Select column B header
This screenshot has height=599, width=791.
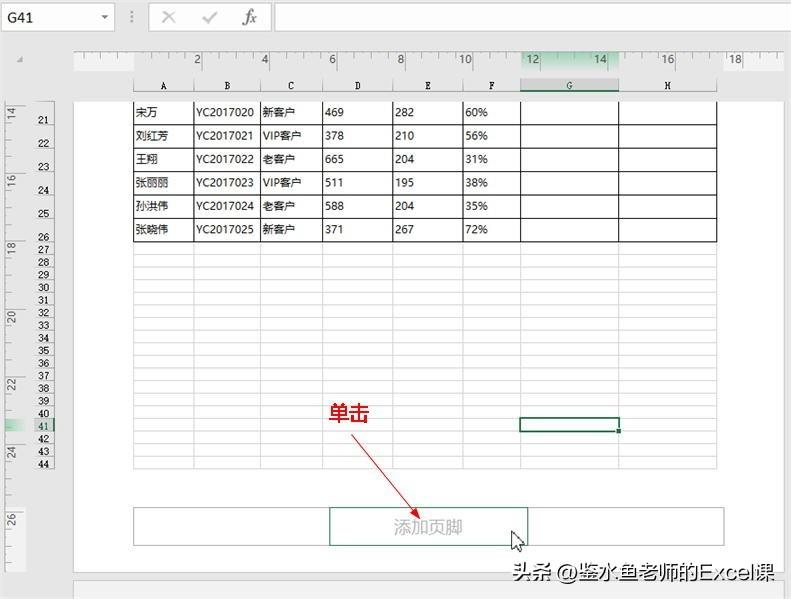[x=227, y=85]
